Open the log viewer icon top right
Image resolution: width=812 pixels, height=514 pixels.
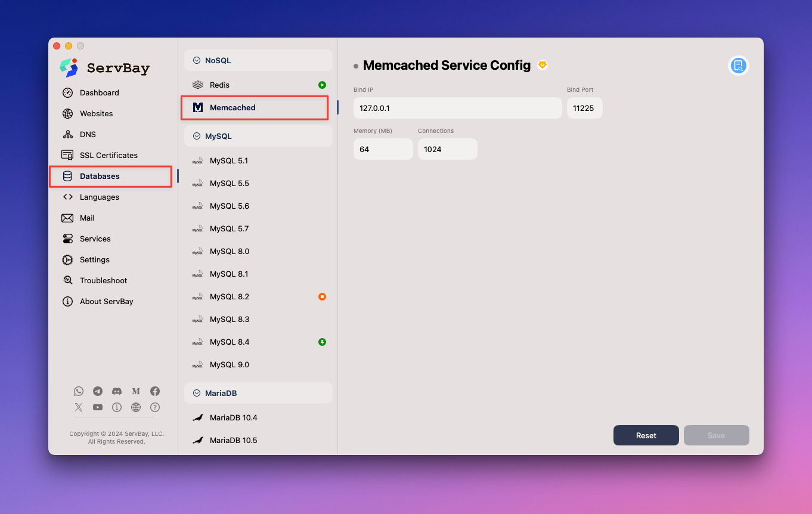(x=739, y=66)
